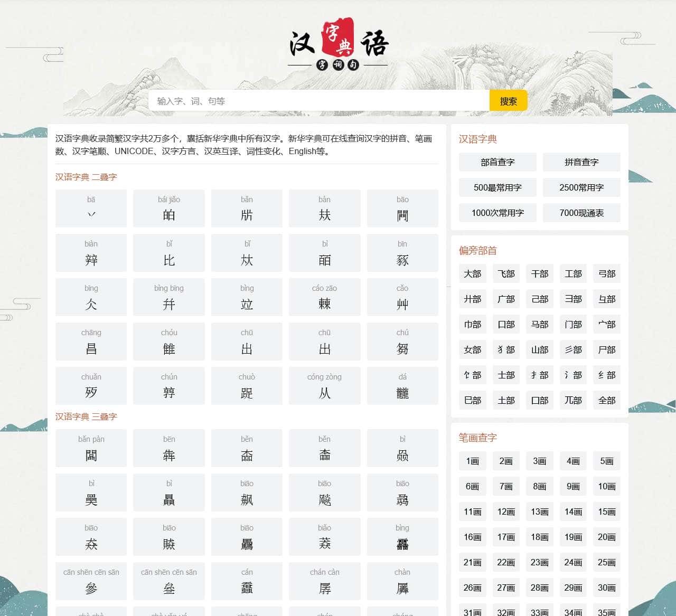Open 部首查字 radical lookup
Image resolution: width=676 pixels, height=616 pixels.
[497, 162]
